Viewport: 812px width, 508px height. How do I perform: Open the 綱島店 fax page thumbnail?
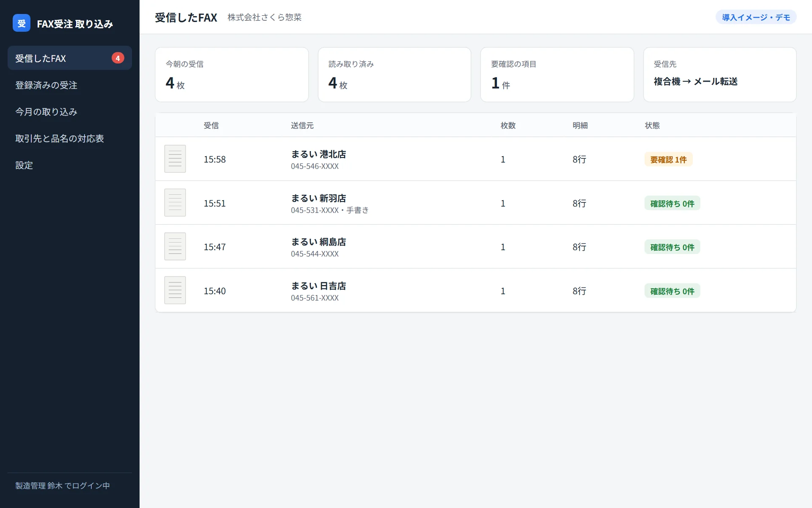click(175, 246)
